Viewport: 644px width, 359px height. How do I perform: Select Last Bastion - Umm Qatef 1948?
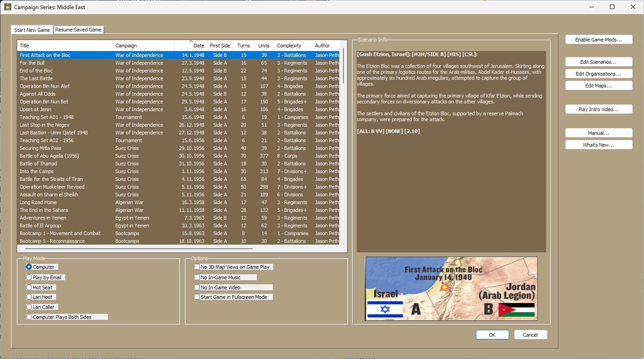178,133
